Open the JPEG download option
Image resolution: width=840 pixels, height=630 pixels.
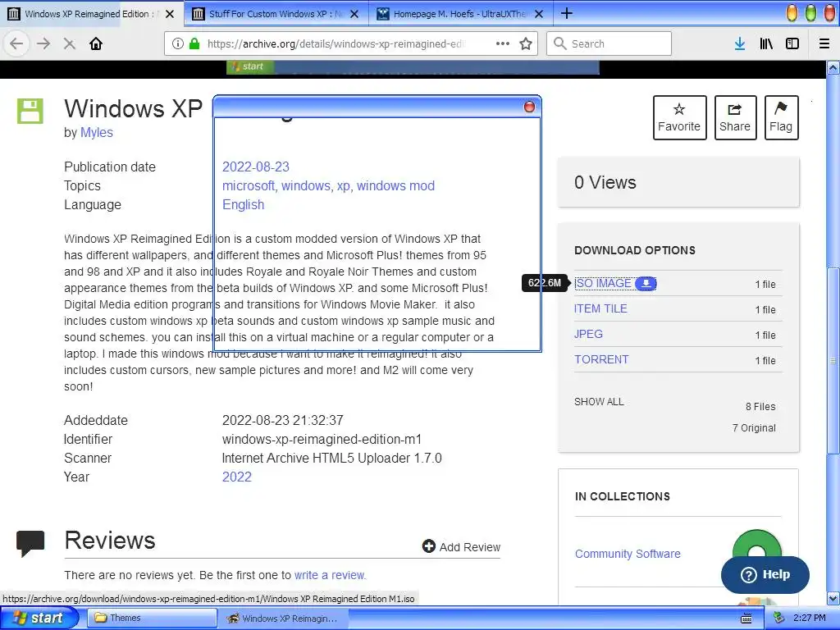coord(588,334)
